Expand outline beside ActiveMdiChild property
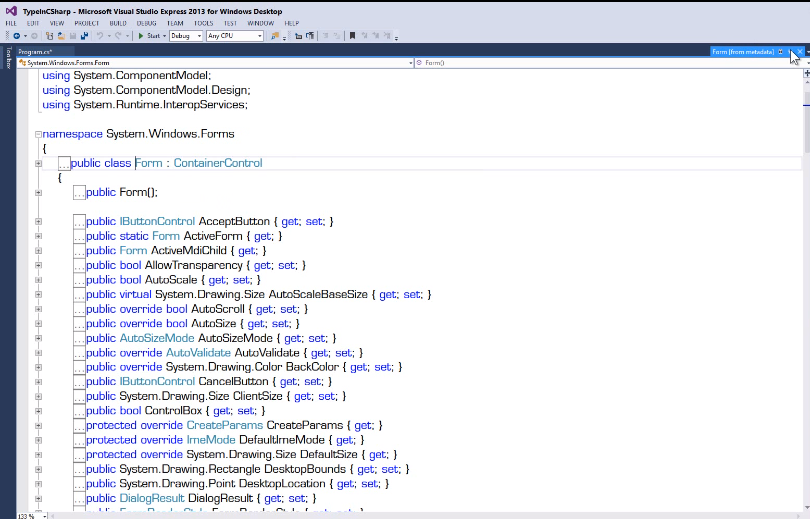 tap(38, 250)
